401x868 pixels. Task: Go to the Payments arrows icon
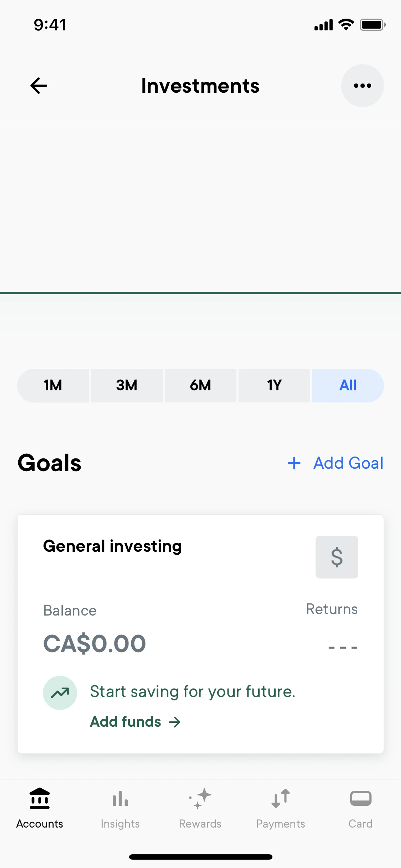coord(280,799)
